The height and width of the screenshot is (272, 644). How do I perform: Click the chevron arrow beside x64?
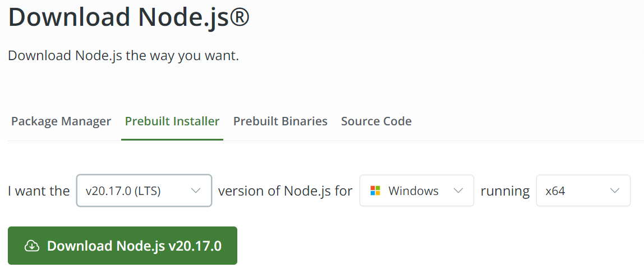(614, 191)
